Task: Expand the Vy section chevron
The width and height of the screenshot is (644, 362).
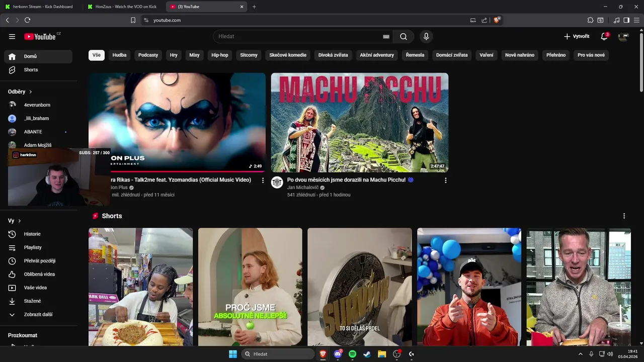Action: pyautogui.click(x=20, y=221)
